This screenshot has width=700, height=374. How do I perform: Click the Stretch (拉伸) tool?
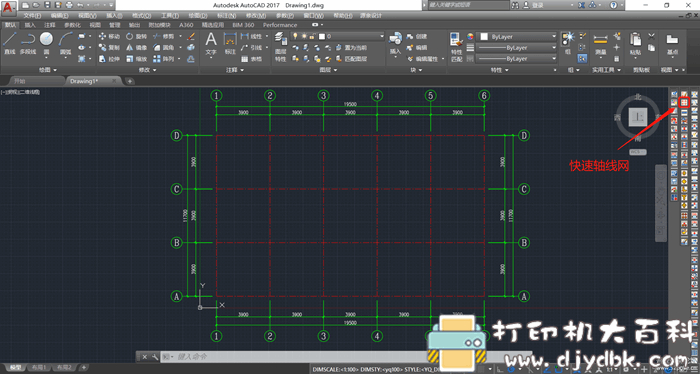point(109,58)
